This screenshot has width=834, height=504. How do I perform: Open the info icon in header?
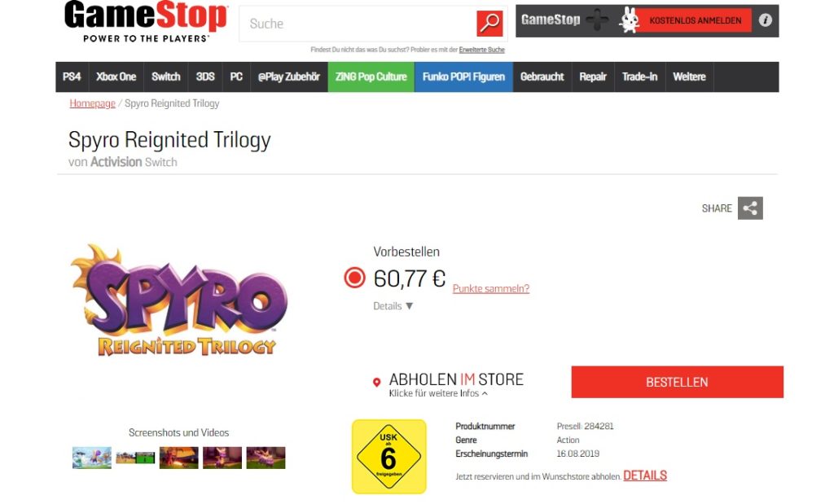(765, 20)
